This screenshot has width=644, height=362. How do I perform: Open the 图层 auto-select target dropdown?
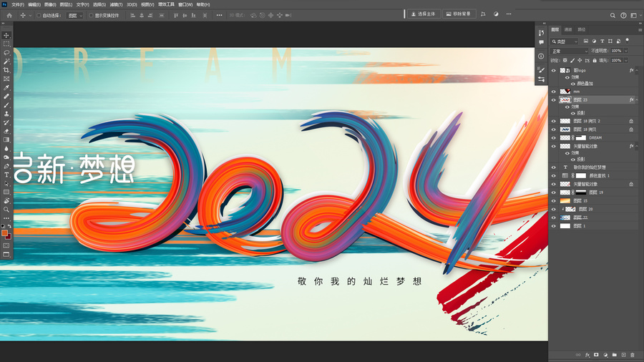(75, 16)
